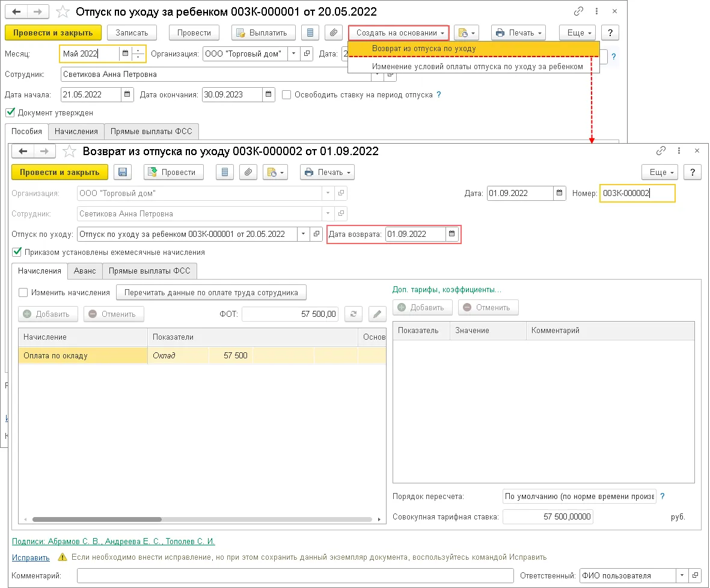
Task: Expand the Ответственный dropdown
Action: pyautogui.click(x=682, y=575)
